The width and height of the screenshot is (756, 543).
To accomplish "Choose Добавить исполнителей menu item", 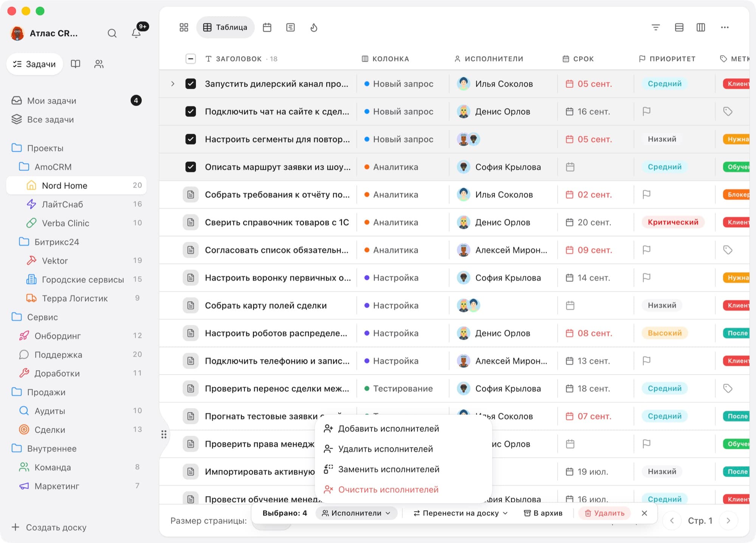I will click(403, 429).
